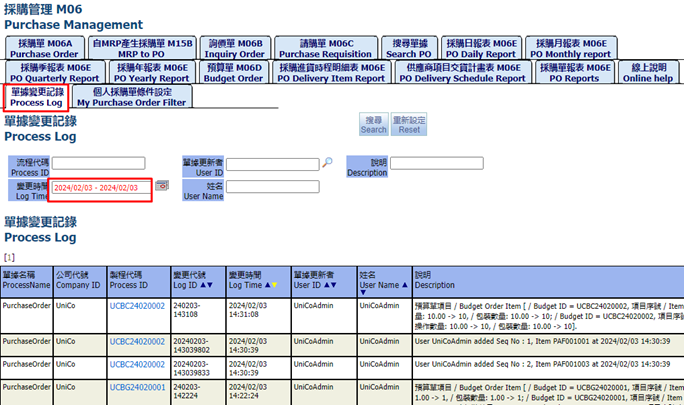Sort User Name column ascending arrow

pyautogui.click(x=405, y=285)
